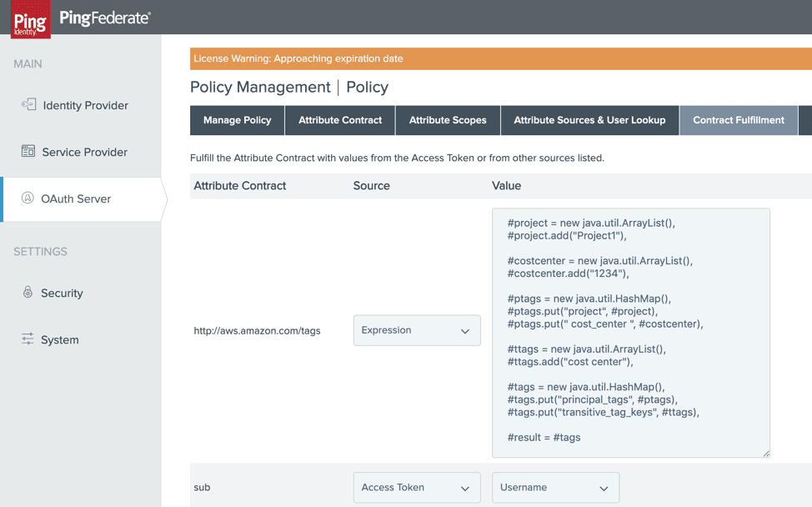812x507 pixels.
Task: Click the Attribute Contract column header
Action: pyautogui.click(x=240, y=185)
